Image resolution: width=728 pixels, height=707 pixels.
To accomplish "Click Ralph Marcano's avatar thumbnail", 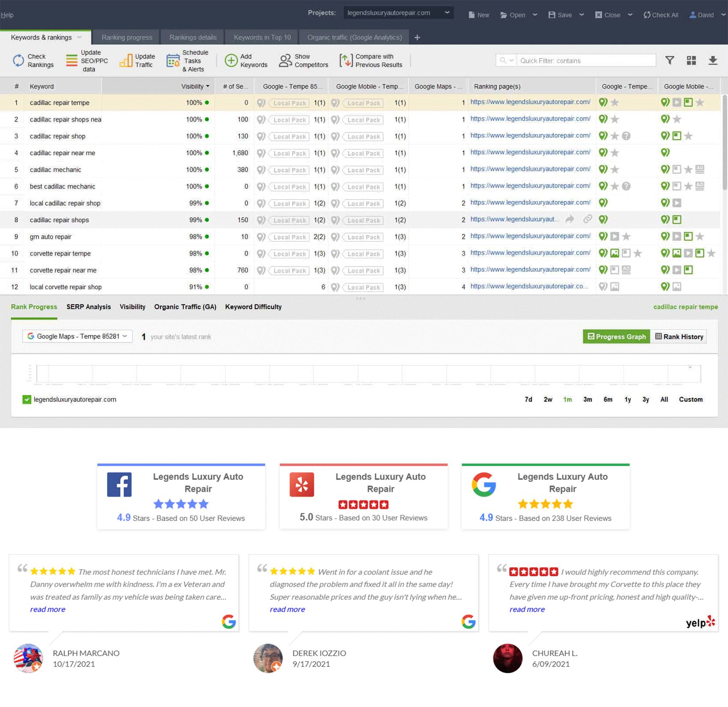I will 28,658.
